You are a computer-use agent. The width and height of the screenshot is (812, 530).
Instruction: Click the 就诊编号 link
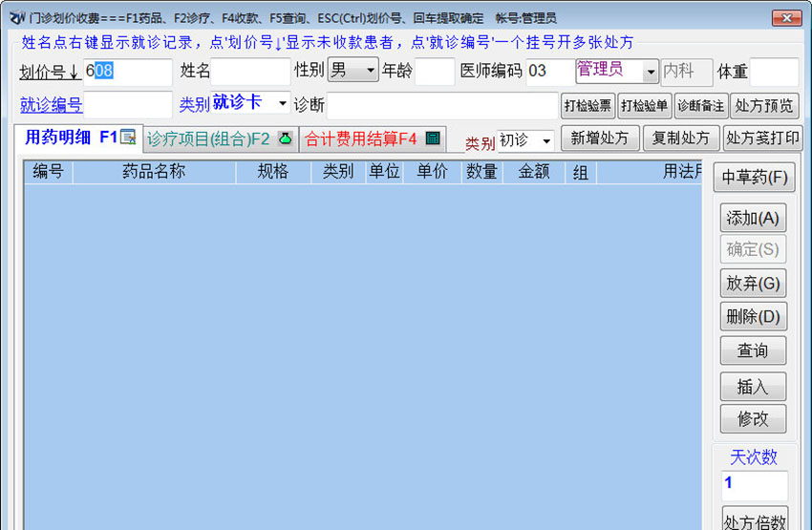click(x=51, y=105)
